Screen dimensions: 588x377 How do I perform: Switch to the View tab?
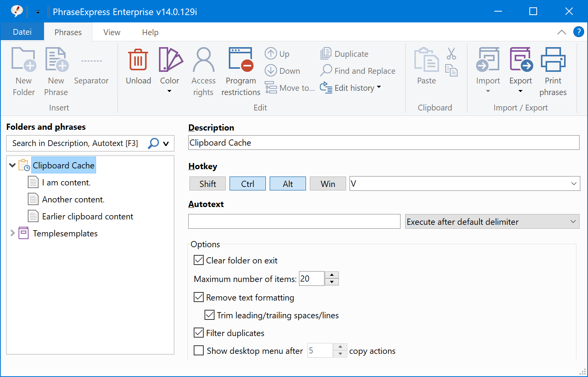coord(112,32)
